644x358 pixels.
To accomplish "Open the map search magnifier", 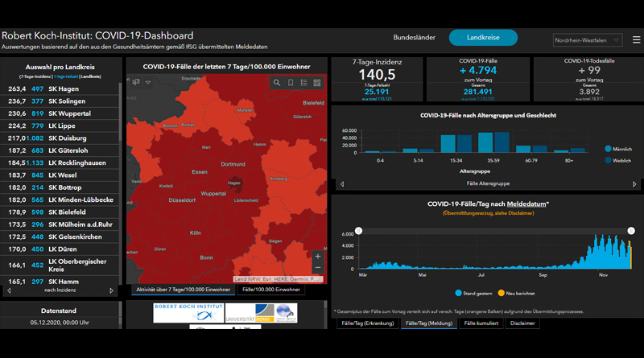I will click(277, 83).
